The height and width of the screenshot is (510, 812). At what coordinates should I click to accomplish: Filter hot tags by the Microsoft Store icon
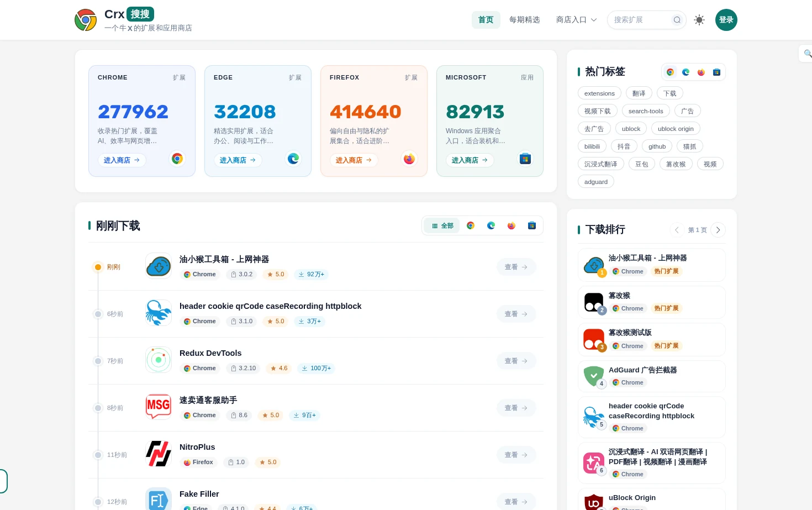click(x=716, y=72)
